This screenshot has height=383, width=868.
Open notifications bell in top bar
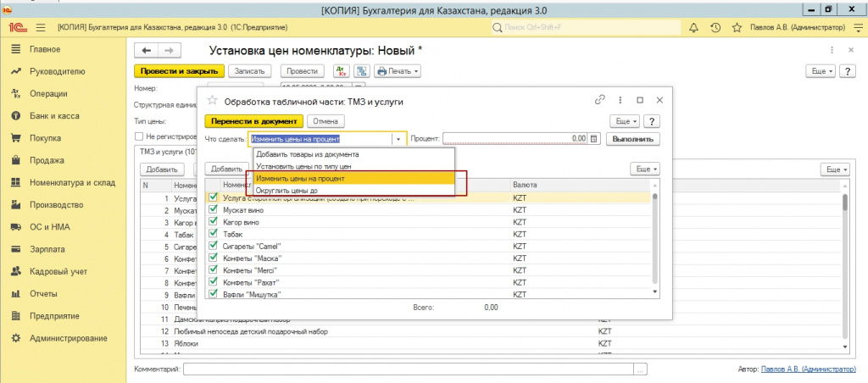click(693, 28)
